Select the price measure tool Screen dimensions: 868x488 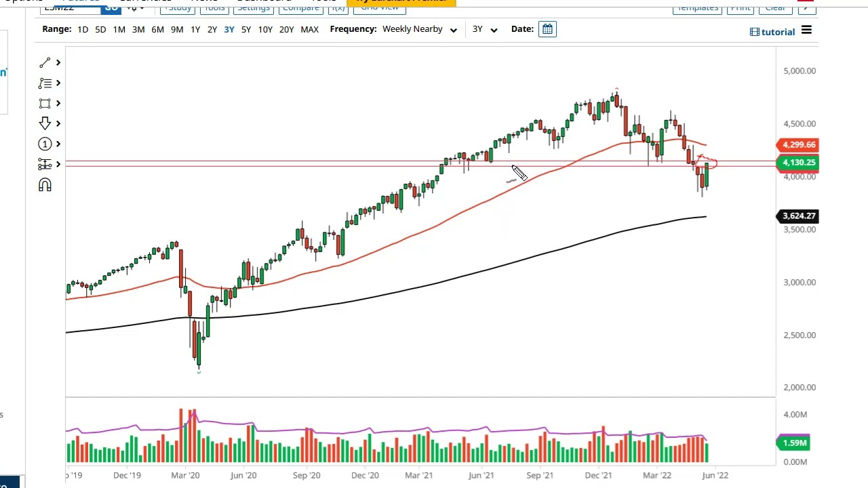45,164
